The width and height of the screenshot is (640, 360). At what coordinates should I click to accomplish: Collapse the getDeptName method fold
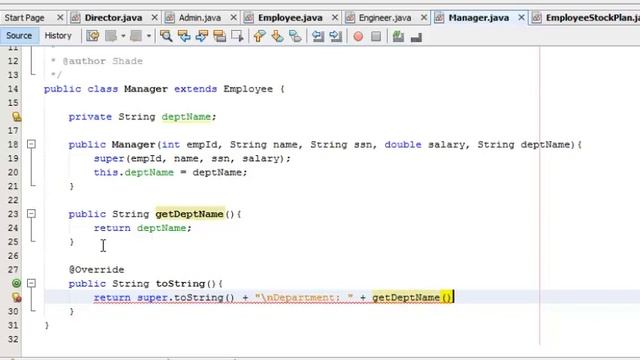pos(31,213)
